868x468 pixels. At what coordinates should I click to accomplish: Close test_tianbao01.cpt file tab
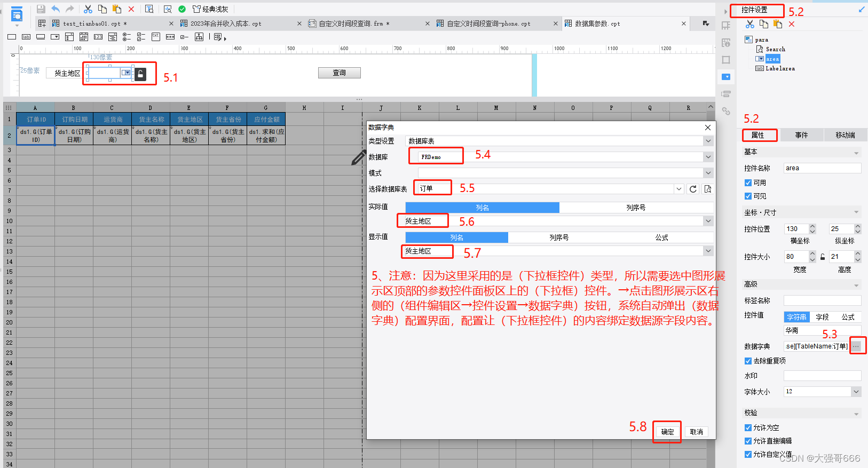click(x=171, y=23)
